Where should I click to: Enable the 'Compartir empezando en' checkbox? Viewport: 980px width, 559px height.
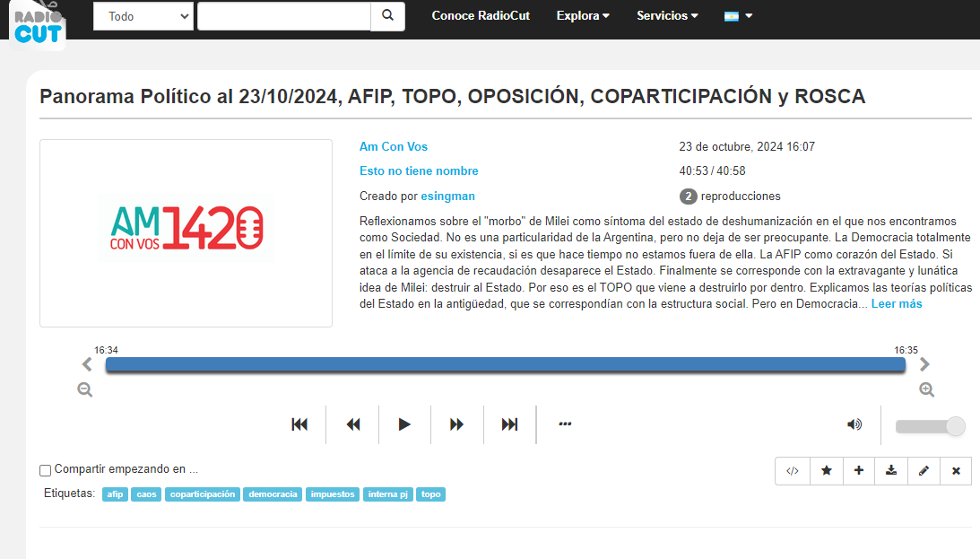coord(46,470)
